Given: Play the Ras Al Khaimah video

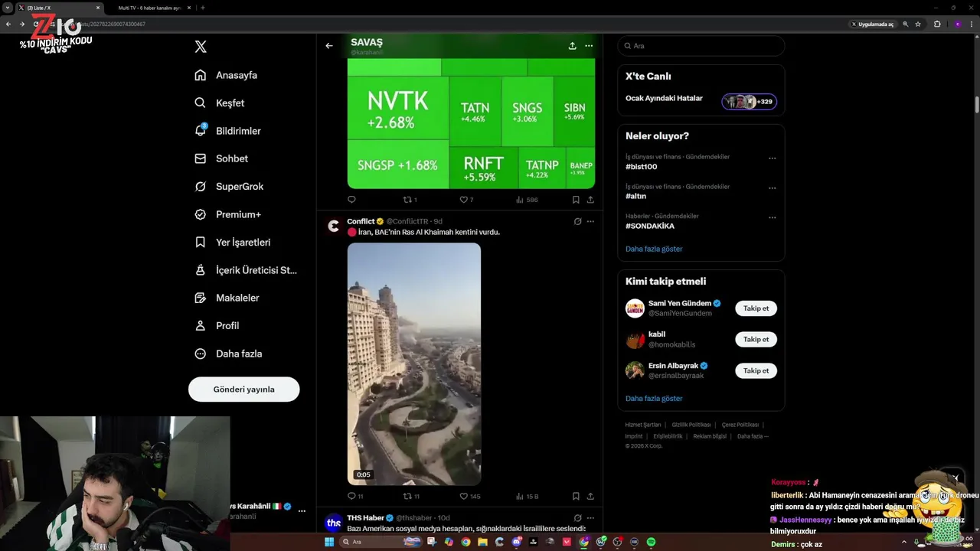Looking at the screenshot, I should point(414,364).
